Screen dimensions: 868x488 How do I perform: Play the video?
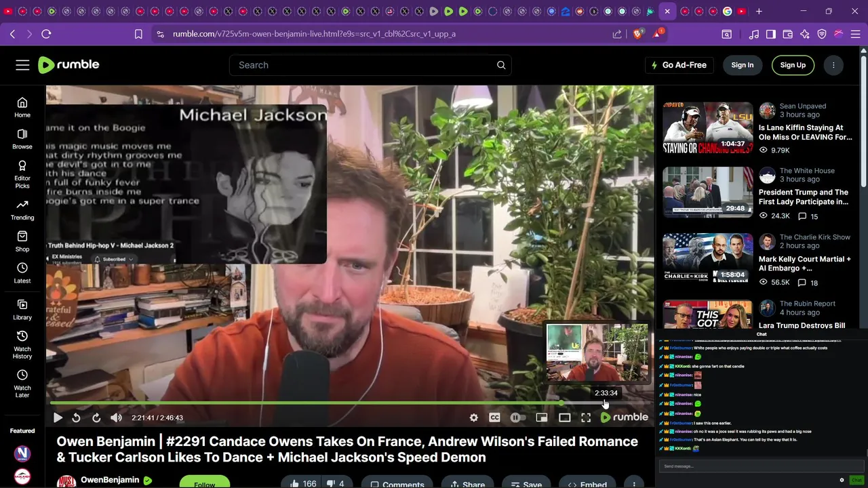(58, 418)
